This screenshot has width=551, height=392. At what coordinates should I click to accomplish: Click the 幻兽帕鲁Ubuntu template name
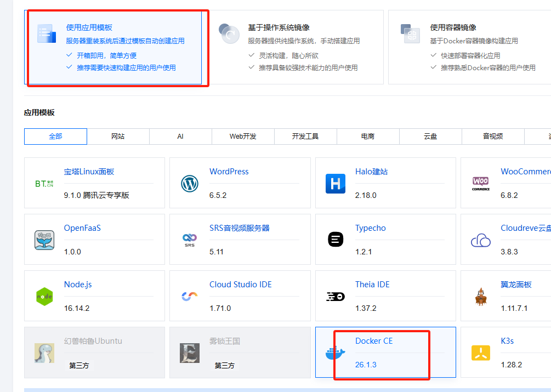coord(93,341)
